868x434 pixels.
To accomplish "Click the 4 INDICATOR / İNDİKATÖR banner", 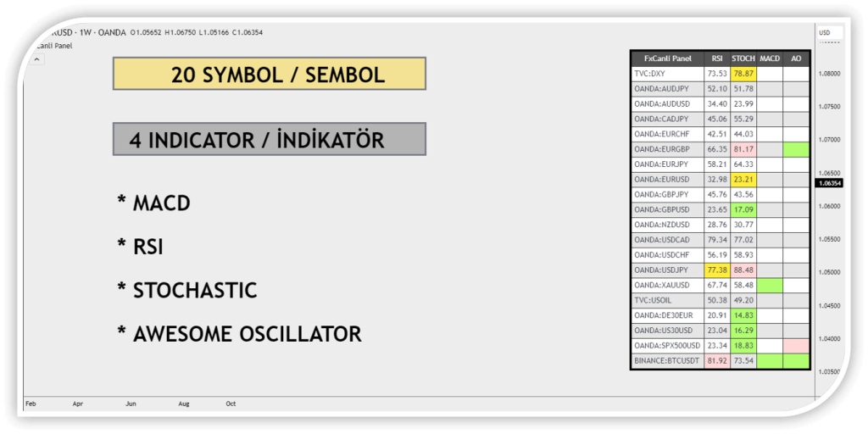I will tap(269, 139).
